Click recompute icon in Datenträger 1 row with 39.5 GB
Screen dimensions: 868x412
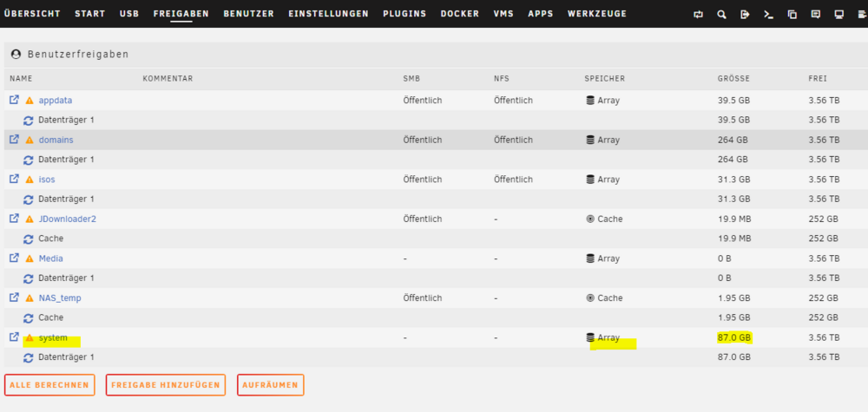tap(28, 120)
